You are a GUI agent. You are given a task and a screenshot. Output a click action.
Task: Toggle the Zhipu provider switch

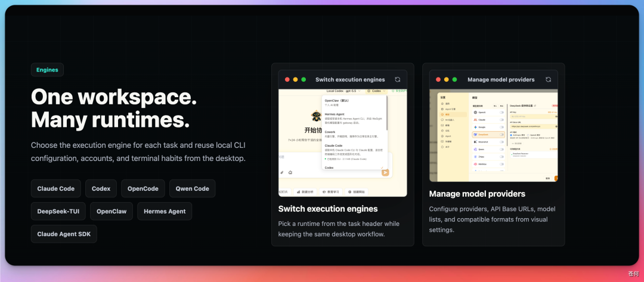coord(501,157)
